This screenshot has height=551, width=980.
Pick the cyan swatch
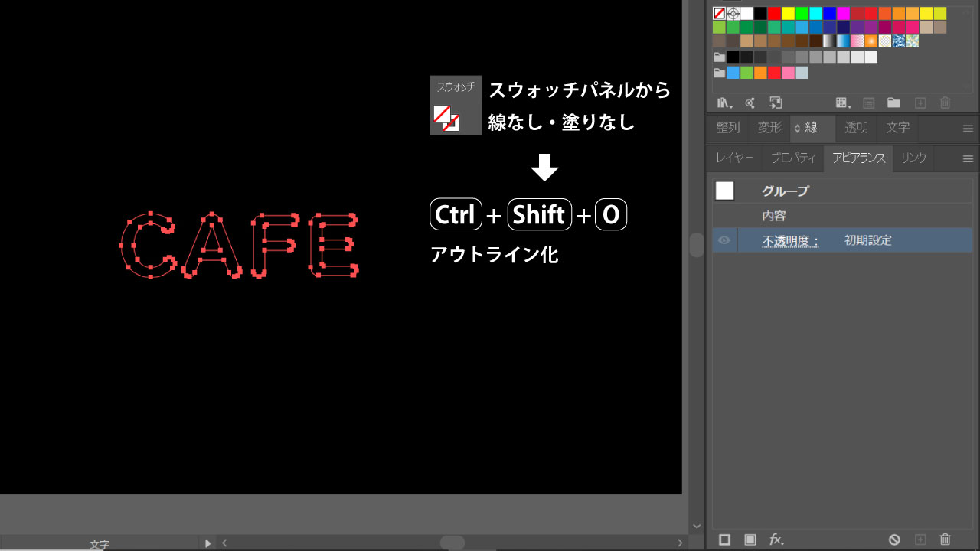click(x=815, y=13)
